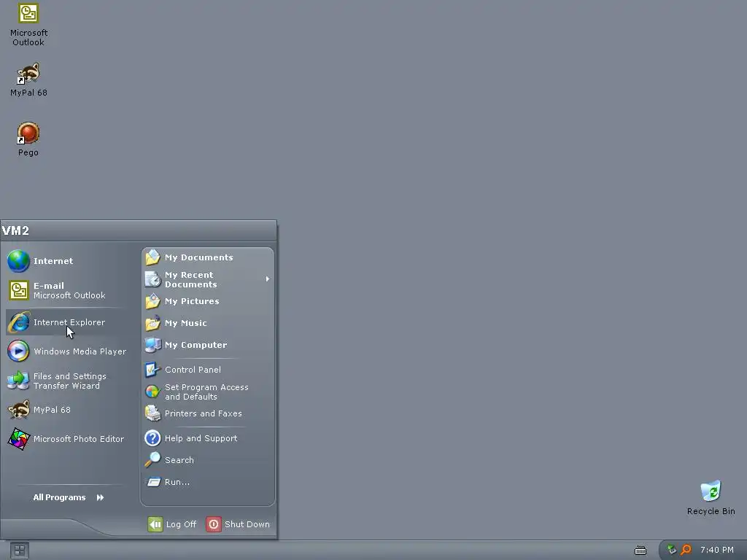Image resolution: width=747 pixels, height=560 pixels.
Task: Click the network tray icon
Action: click(x=672, y=550)
